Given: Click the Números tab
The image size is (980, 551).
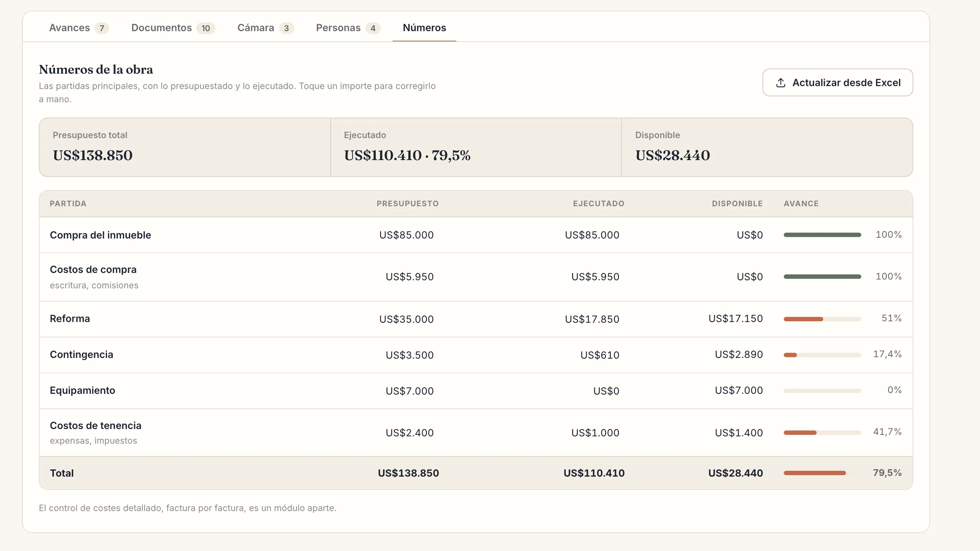Looking at the screenshot, I should (x=424, y=28).
